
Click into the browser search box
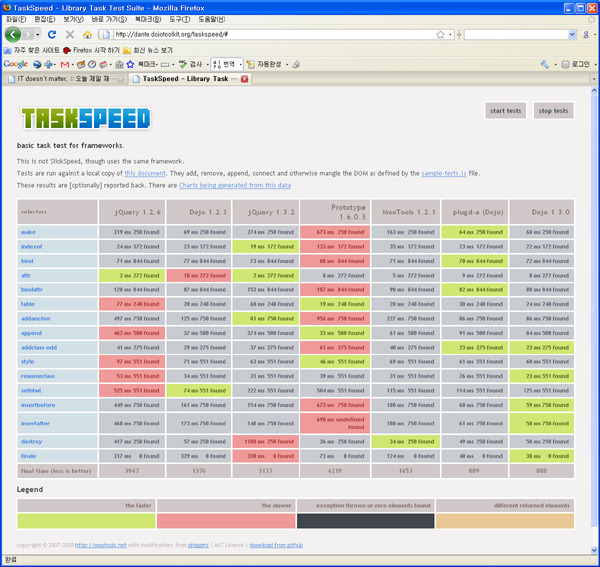[516, 34]
